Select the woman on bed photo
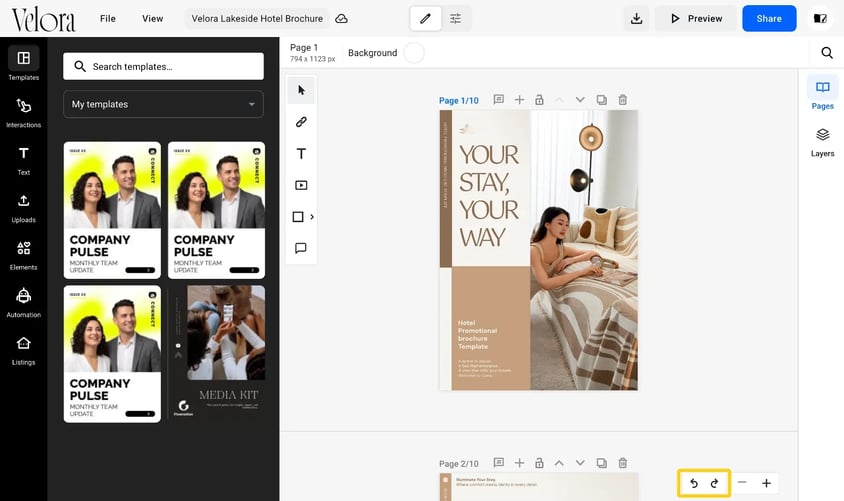 coord(584,250)
